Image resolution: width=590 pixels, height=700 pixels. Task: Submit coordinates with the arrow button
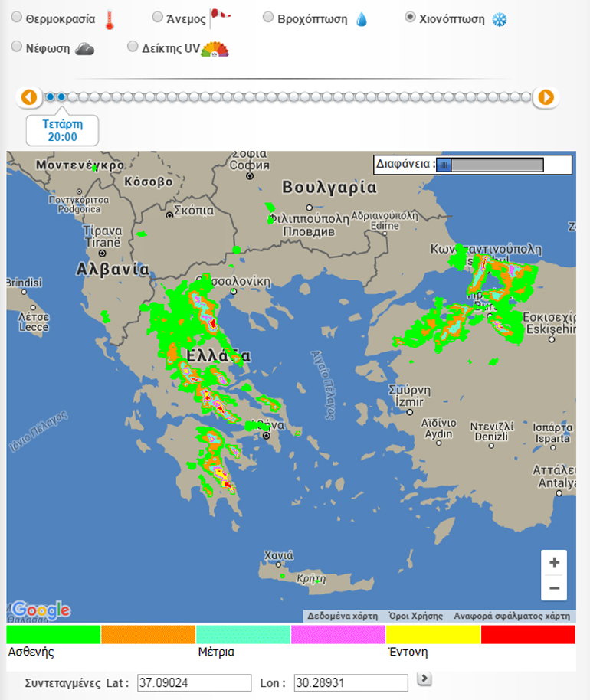[424, 679]
